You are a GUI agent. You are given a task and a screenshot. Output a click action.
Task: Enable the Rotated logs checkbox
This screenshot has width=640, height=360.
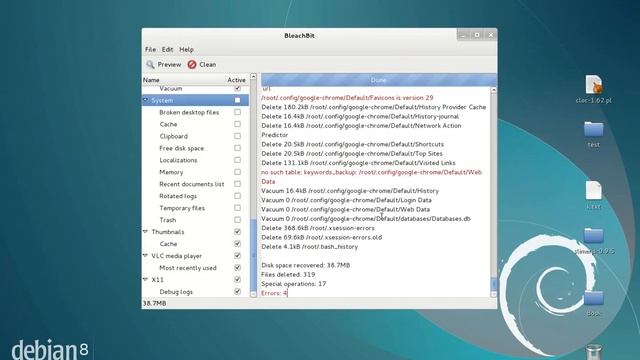click(x=237, y=196)
